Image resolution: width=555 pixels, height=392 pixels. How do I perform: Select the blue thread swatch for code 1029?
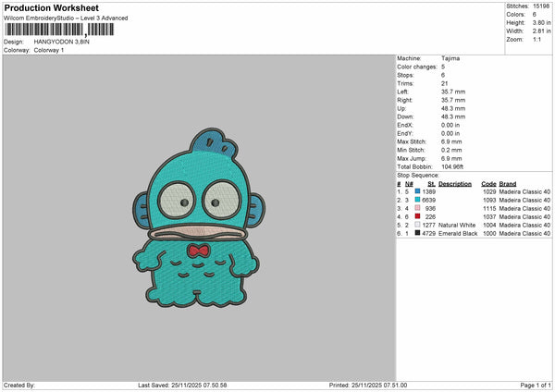pos(418,191)
